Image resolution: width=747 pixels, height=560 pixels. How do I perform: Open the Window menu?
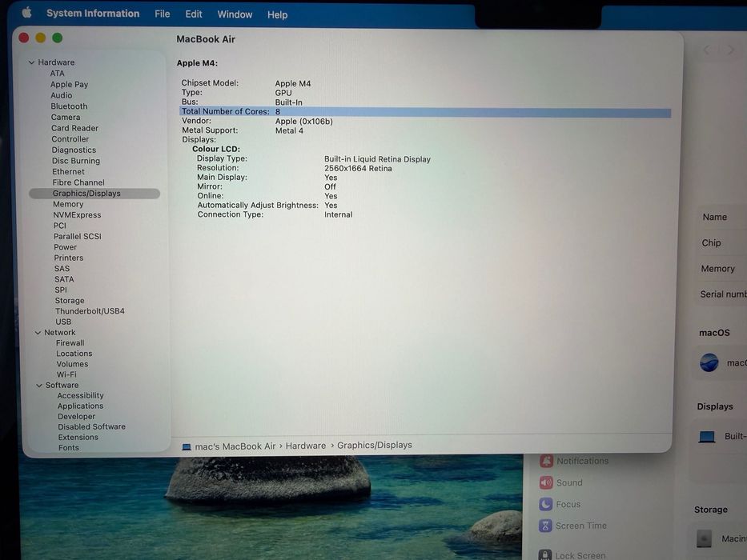pos(235,14)
